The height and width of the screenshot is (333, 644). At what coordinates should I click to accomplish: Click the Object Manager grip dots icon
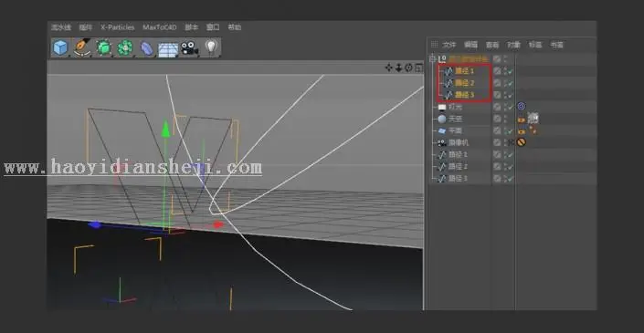point(434,45)
